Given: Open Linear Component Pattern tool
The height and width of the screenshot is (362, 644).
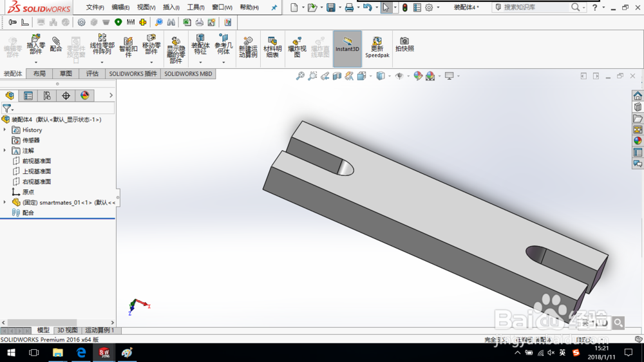Looking at the screenshot, I should 102,44.
